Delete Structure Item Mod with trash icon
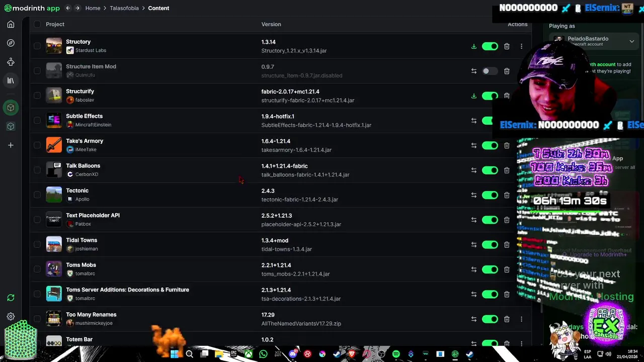Screen dimensions: 644x362 coord(507,71)
